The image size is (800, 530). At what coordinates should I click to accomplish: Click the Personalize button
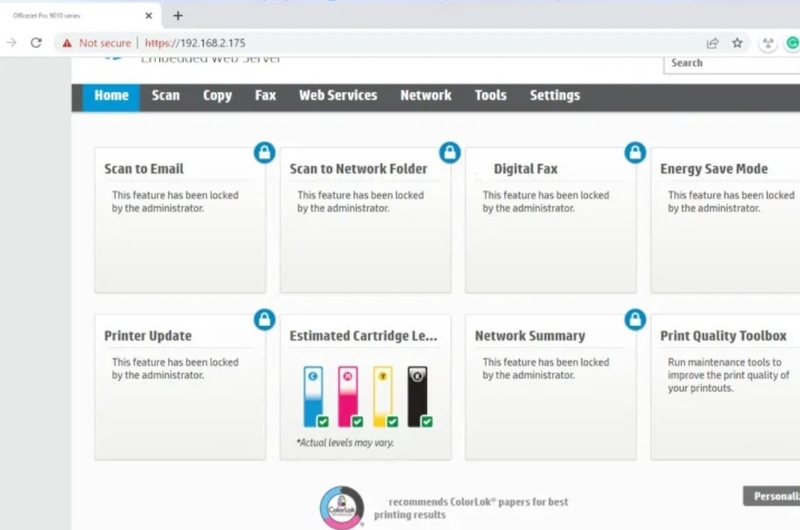point(771,496)
